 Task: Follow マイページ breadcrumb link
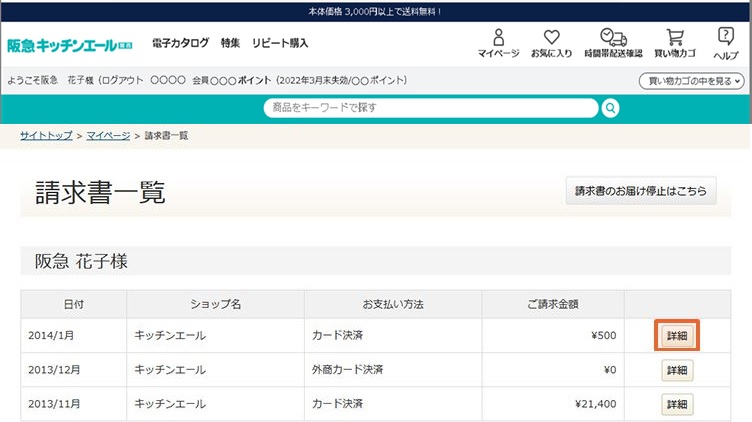108,136
